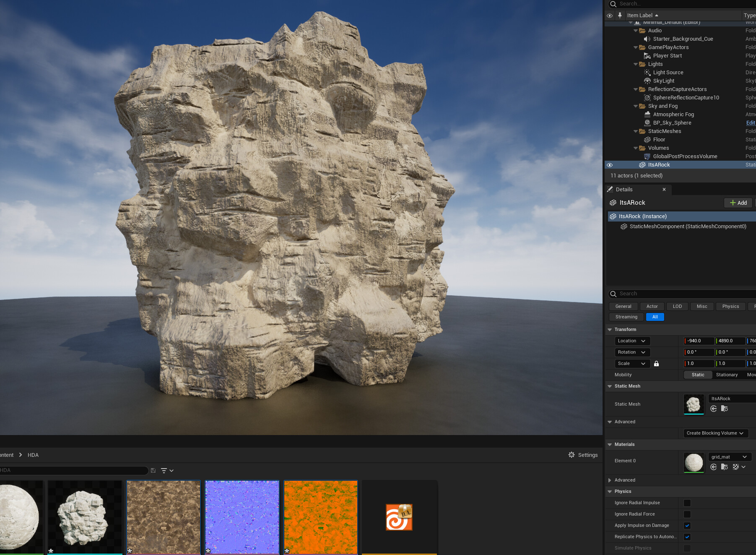Image resolution: width=756 pixels, height=555 pixels.
Task: Click the Add button for ItsARock
Action: coord(738,203)
